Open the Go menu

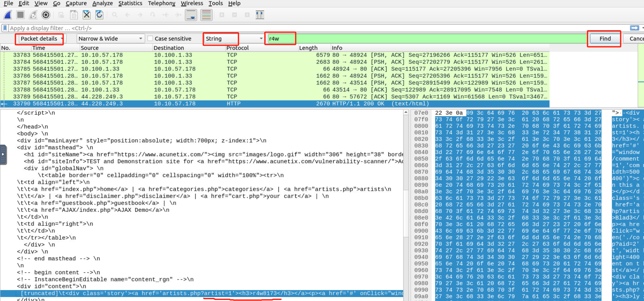coord(56,3)
